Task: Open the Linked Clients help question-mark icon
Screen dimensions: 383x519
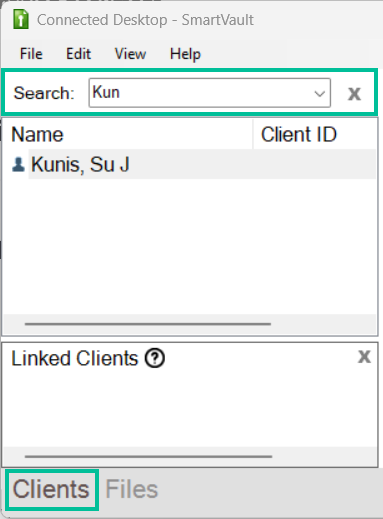Action: pyautogui.click(x=155, y=358)
